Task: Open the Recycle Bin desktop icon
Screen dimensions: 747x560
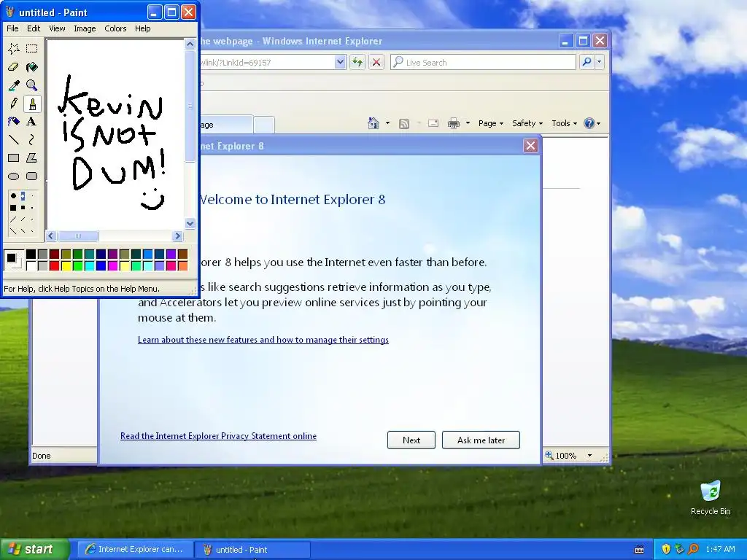Action: click(x=711, y=497)
